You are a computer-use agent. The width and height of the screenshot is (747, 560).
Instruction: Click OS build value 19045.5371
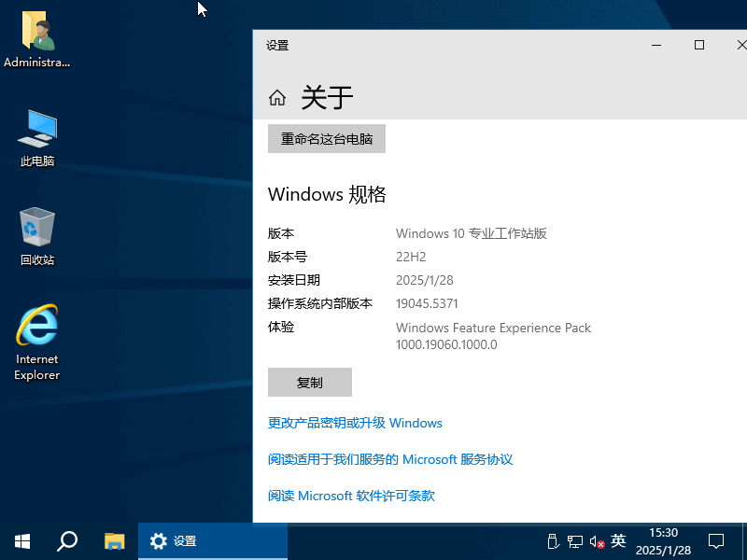click(427, 303)
